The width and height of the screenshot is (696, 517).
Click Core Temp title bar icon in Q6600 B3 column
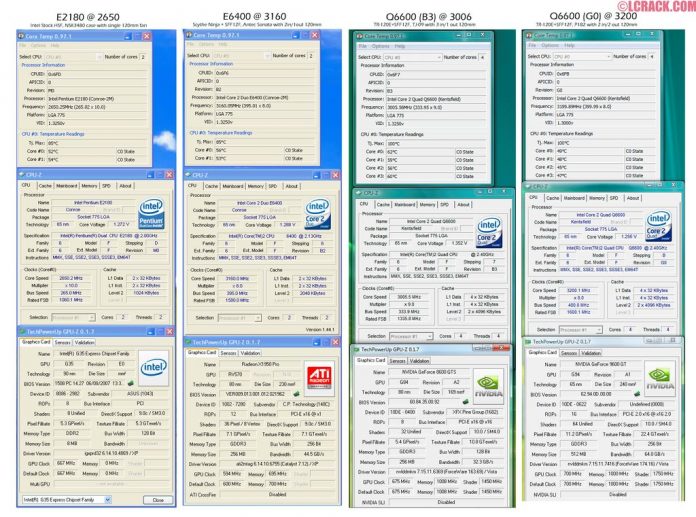pyautogui.click(x=360, y=36)
